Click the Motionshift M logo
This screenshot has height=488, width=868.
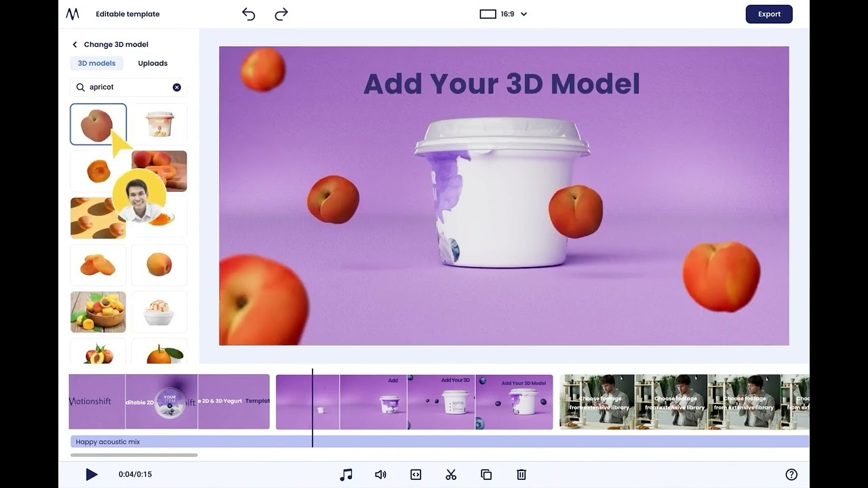coord(73,14)
